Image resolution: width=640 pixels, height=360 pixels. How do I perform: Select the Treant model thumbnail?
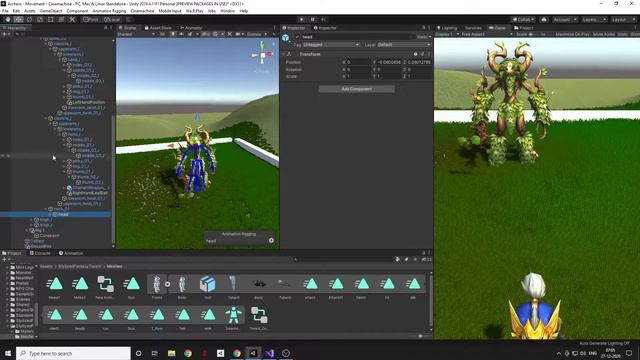[x=157, y=284]
